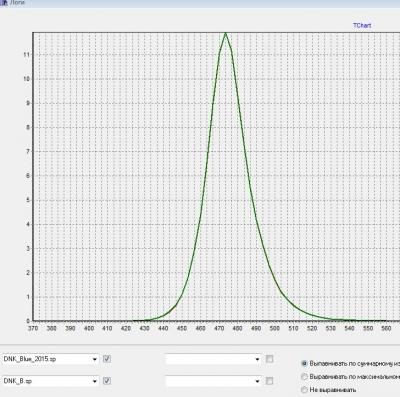
Task: Open the DNK_B.sp dropdown arrow
Action: click(95, 381)
